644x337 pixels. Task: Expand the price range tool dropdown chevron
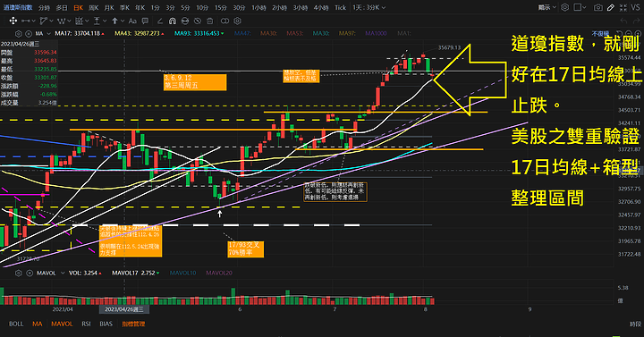tap(105, 21)
